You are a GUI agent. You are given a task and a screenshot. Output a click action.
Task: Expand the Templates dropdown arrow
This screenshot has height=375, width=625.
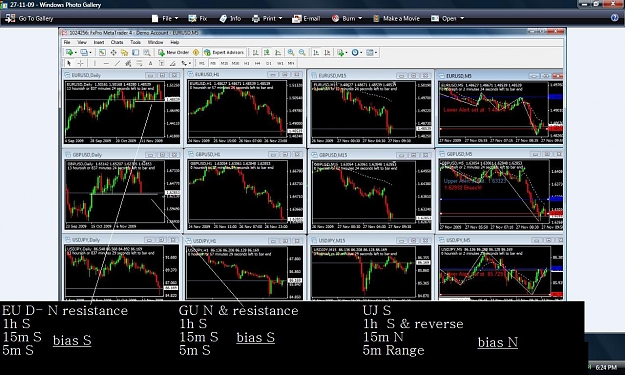[376, 52]
